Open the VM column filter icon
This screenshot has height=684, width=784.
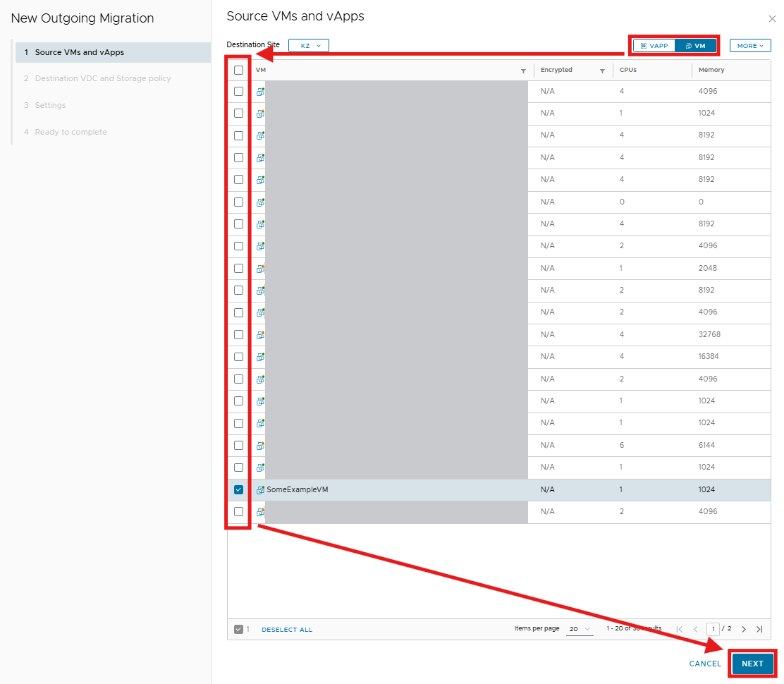(x=523, y=71)
